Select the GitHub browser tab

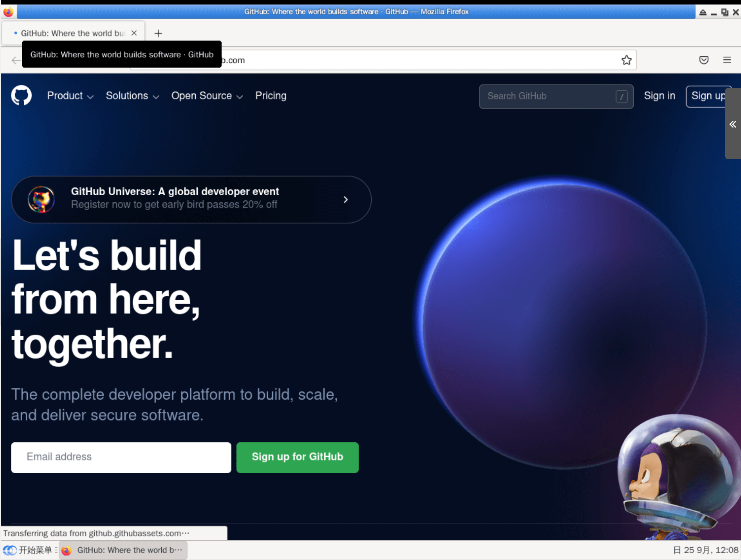pos(73,33)
